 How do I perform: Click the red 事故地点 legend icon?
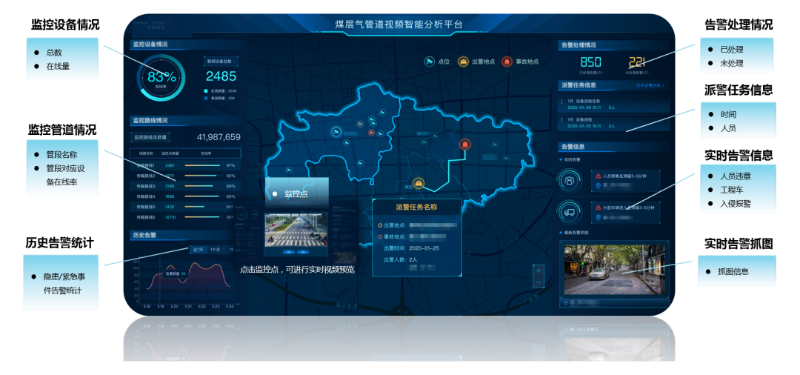click(x=507, y=62)
